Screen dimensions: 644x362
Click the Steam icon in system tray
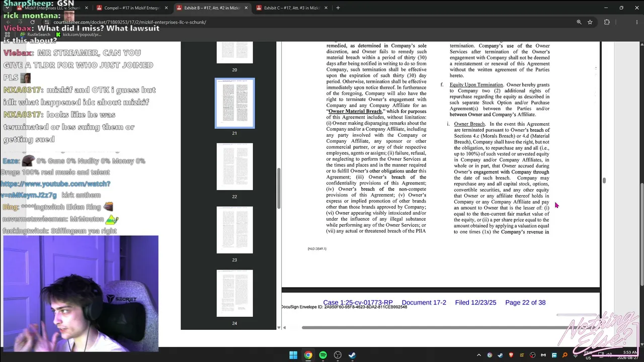point(500,355)
